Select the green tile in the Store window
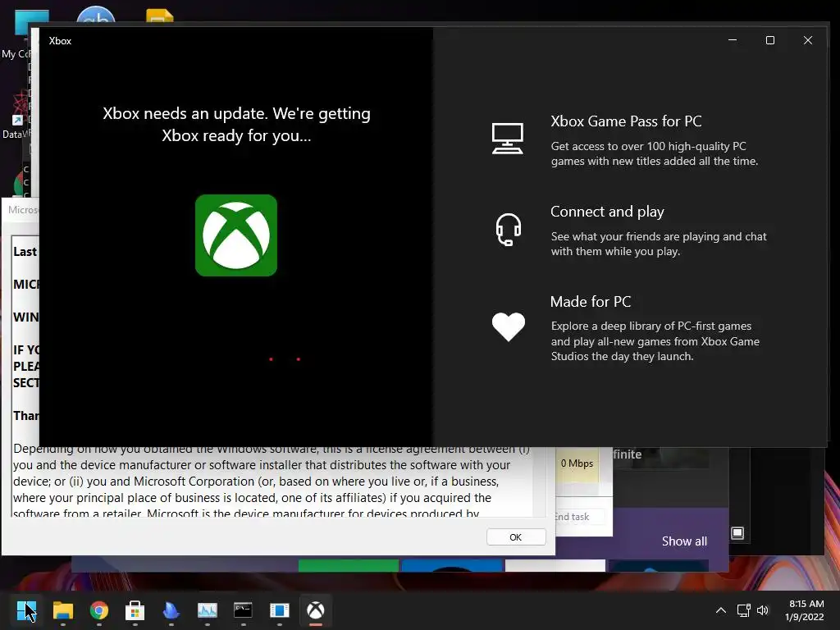 [348, 566]
